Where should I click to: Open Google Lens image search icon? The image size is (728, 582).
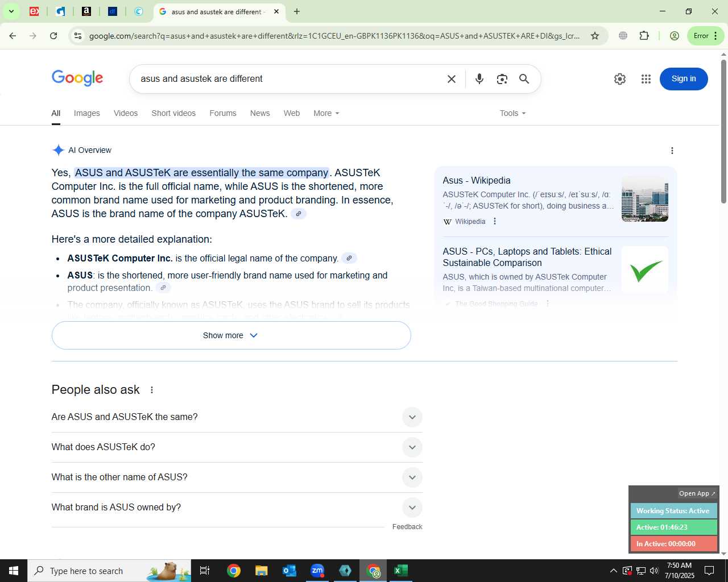coord(502,79)
